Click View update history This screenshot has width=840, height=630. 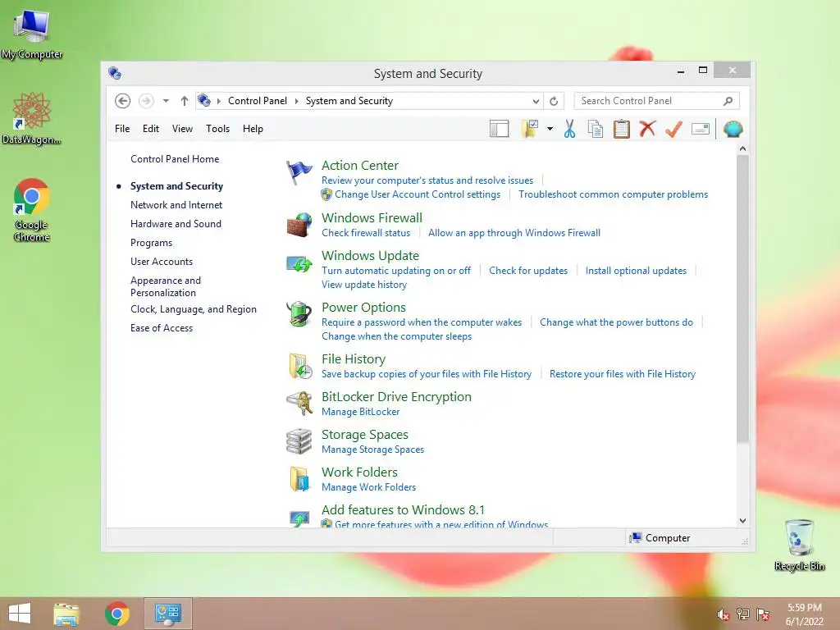tap(364, 285)
